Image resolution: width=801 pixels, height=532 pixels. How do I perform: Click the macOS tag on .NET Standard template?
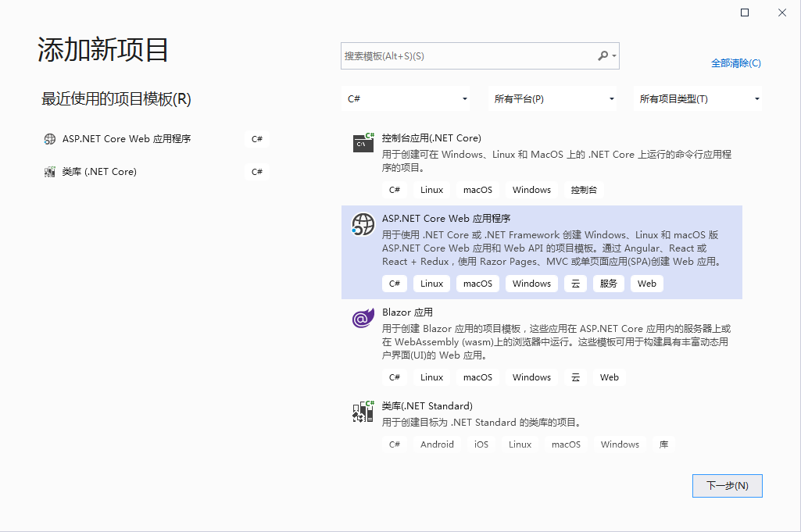(x=566, y=445)
